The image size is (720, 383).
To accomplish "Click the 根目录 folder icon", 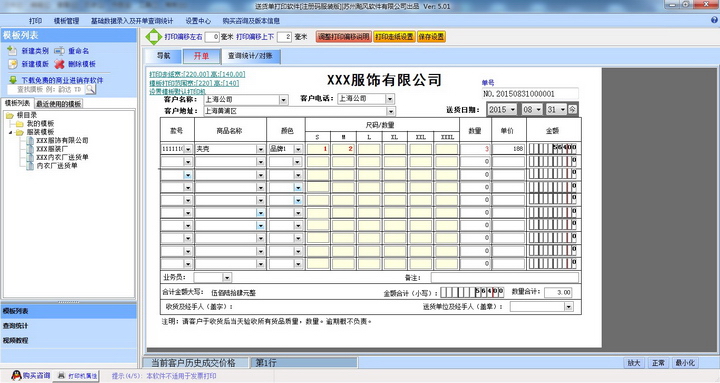I will [x=10, y=115].
